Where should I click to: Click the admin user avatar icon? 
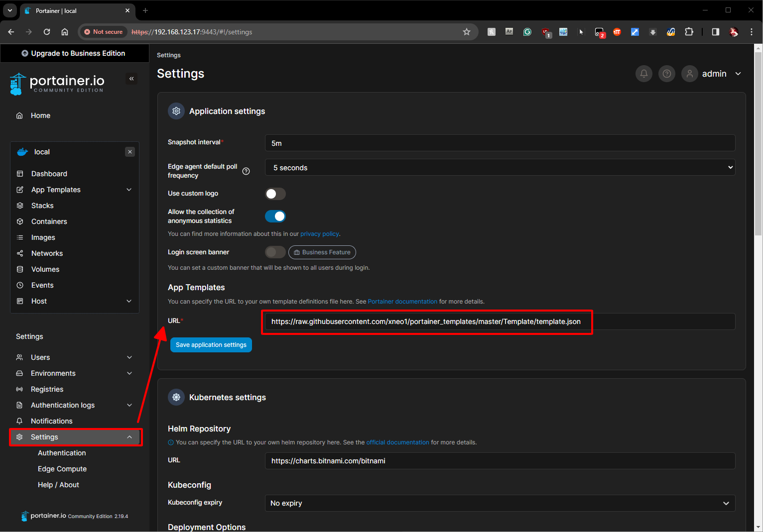[x=689, y=74]
